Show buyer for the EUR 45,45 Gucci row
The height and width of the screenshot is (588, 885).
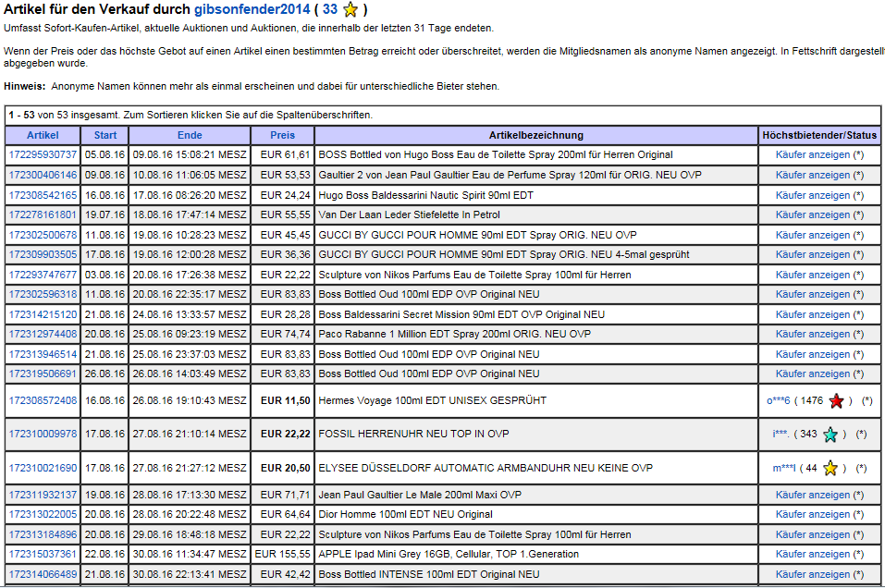(813, 235)
